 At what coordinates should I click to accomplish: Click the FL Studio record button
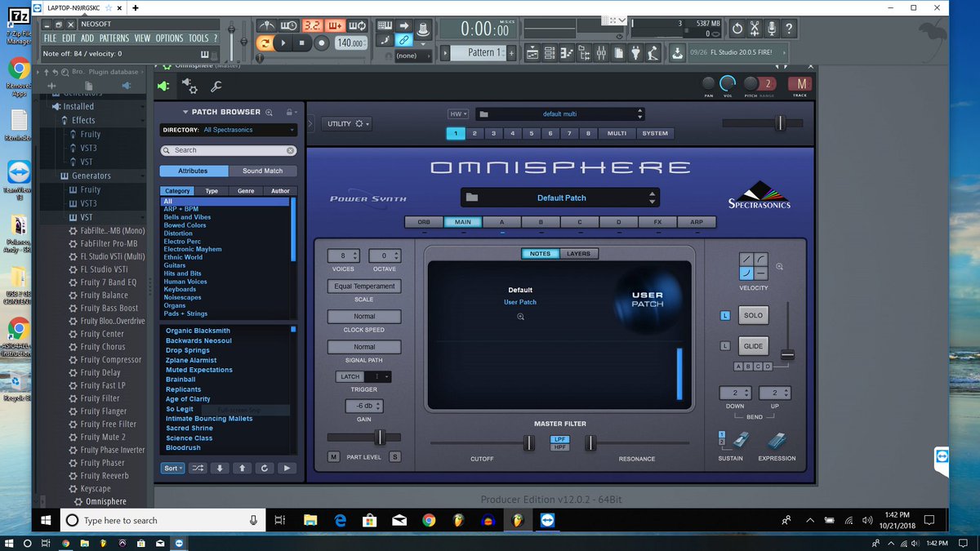coord(321,43)
